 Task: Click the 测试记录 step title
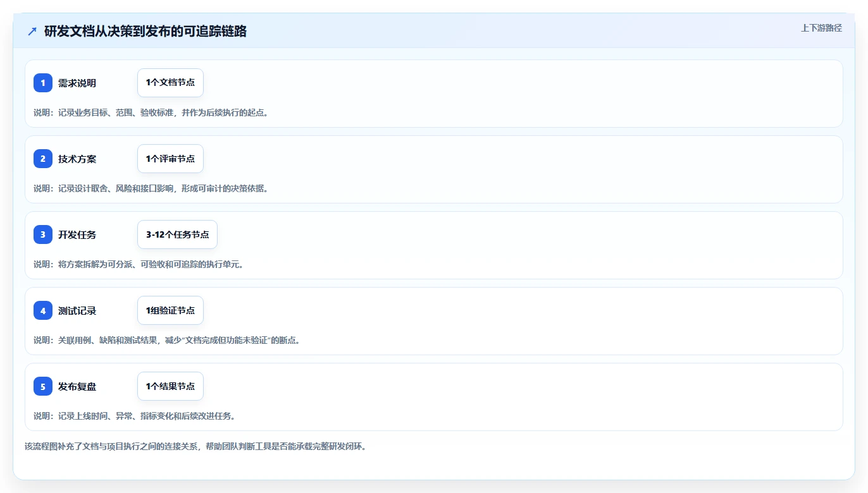pos(77,310)
